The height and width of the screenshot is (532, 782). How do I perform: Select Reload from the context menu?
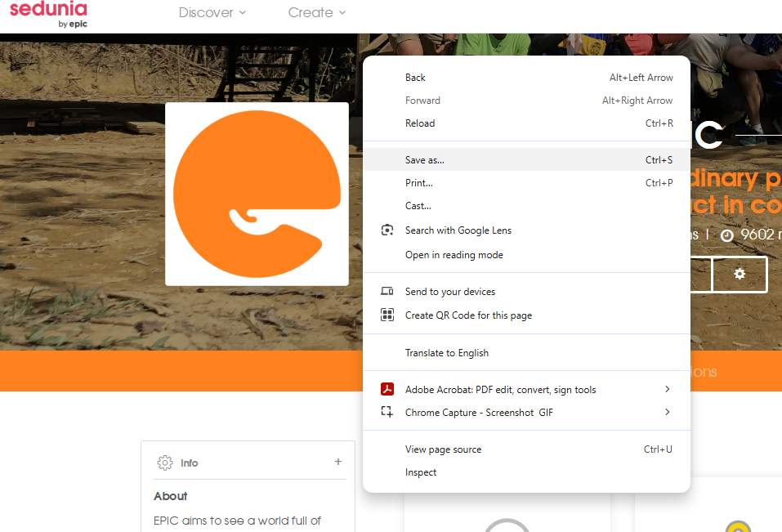(x=420, y=123)
